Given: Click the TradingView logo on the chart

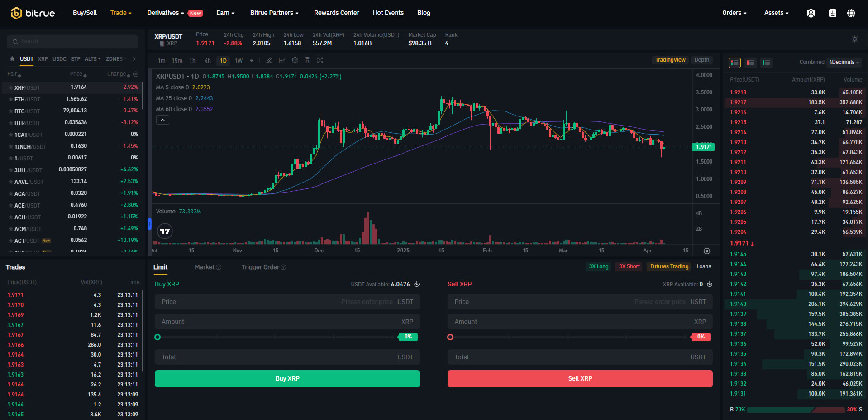Looking at the screenshot, I should click(165, 231).
